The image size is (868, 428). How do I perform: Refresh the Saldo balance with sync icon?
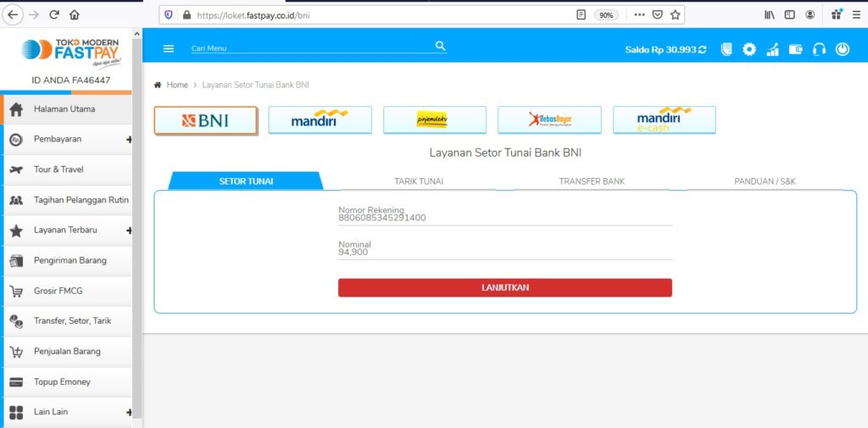(x=703, y=49)
